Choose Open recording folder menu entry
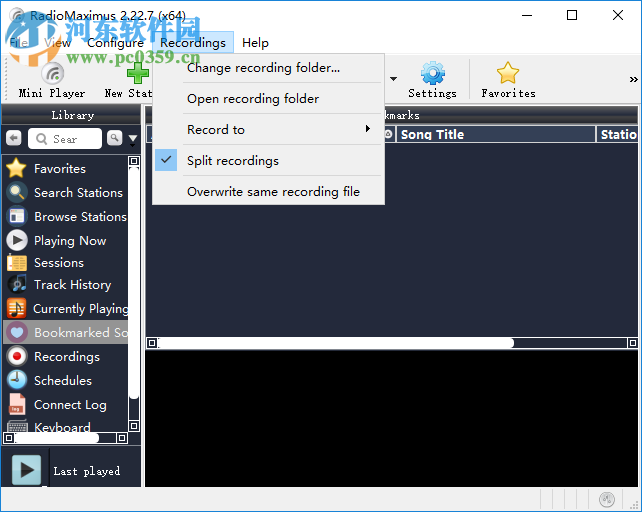Screen dimensions: 642x512 tap(269, 99)
